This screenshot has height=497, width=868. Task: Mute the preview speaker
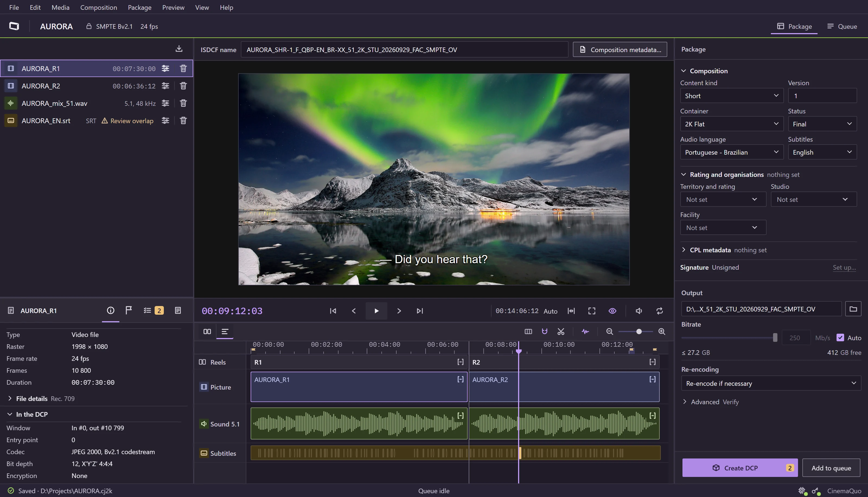click(639, 311)
